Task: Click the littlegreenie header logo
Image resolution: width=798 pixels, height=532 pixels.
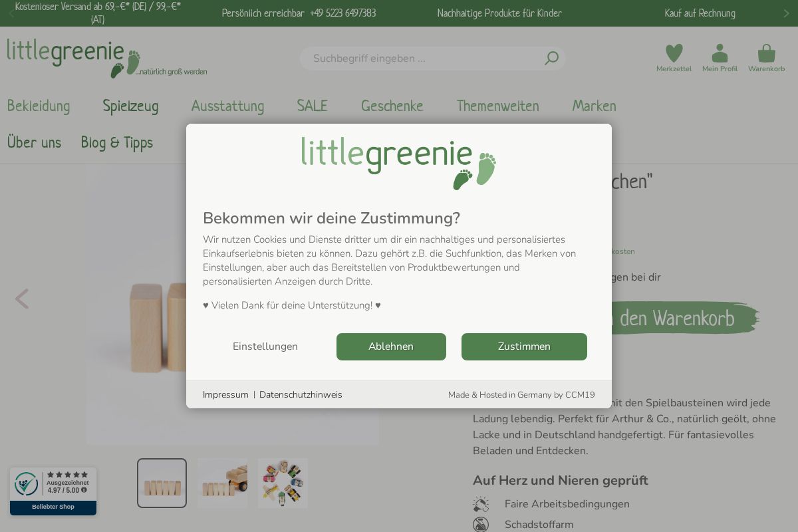Action: 107,59
